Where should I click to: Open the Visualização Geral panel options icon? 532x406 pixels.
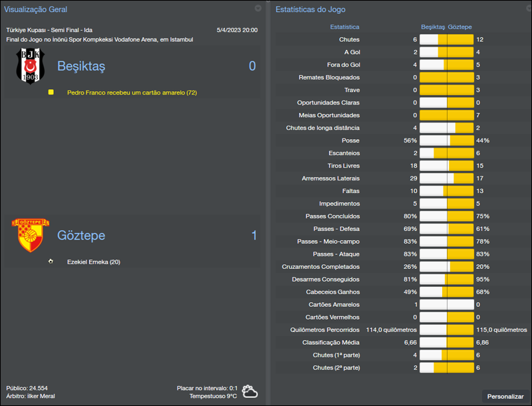(258, 9)
